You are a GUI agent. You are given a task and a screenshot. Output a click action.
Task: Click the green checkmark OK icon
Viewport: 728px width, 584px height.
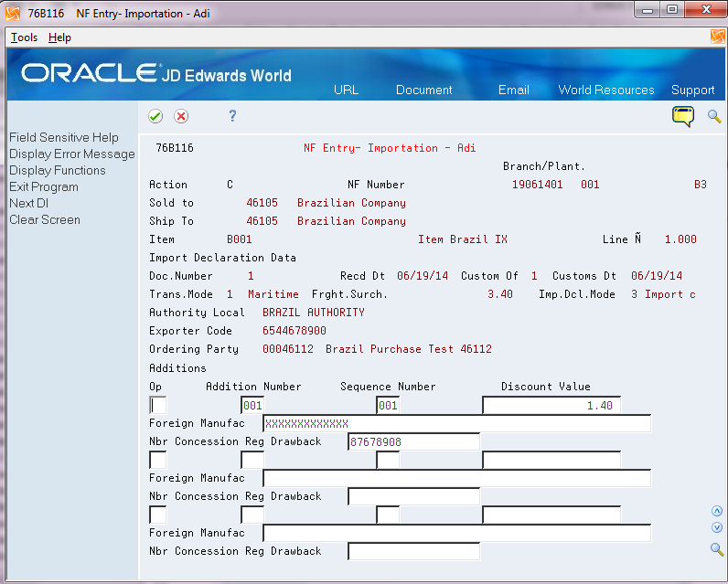point(155,116)
